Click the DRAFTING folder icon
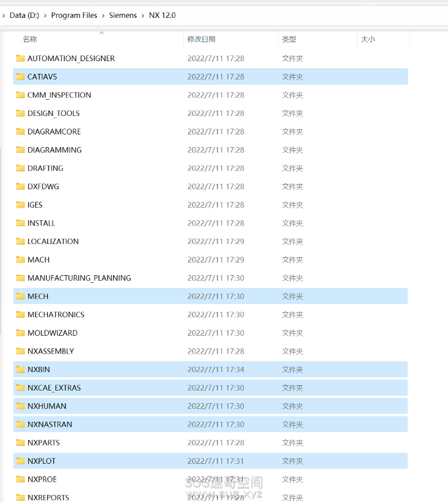This screenshot has height=503, width=448. click(21, 168)
